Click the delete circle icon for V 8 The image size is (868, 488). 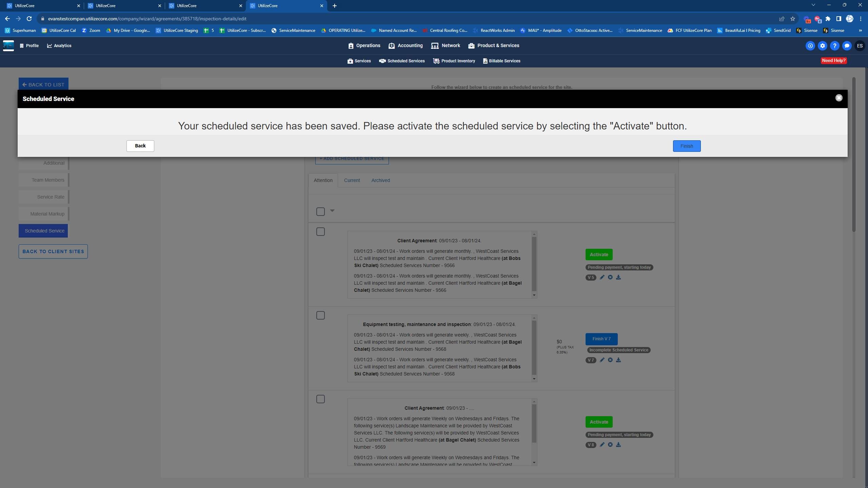click(610, 445)
